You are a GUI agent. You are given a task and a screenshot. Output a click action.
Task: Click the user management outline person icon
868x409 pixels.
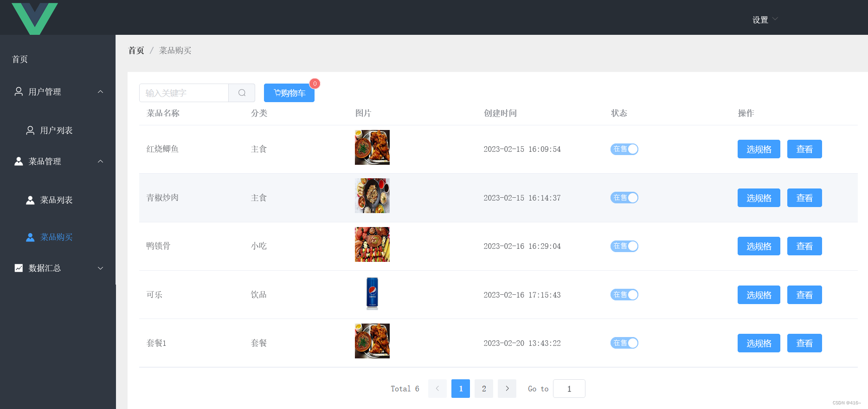tap(19, 91)
